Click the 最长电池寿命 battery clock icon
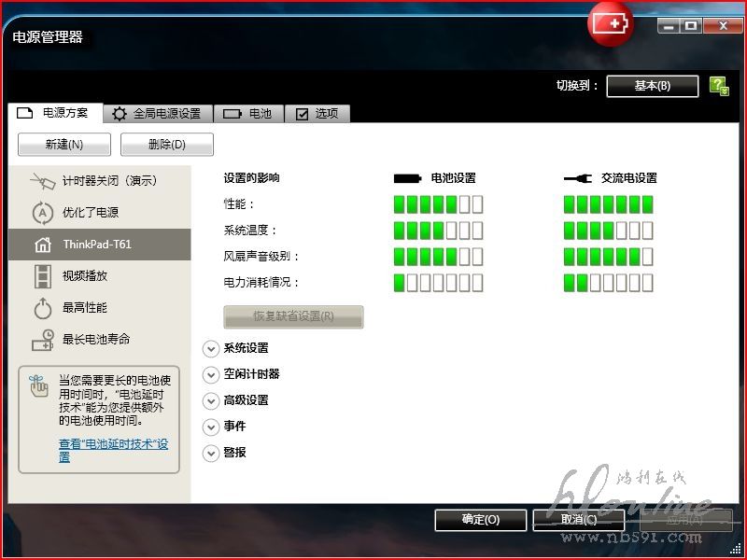This screenshot has height=560, width=747. 43,340
